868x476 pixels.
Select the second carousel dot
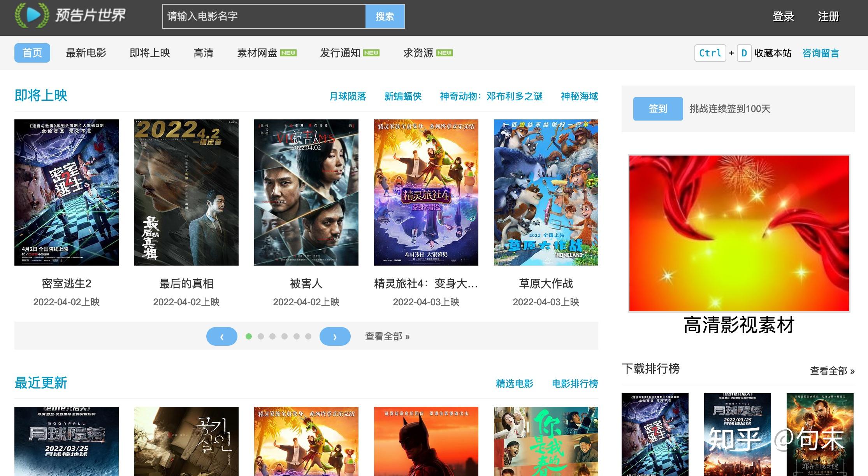261,336
